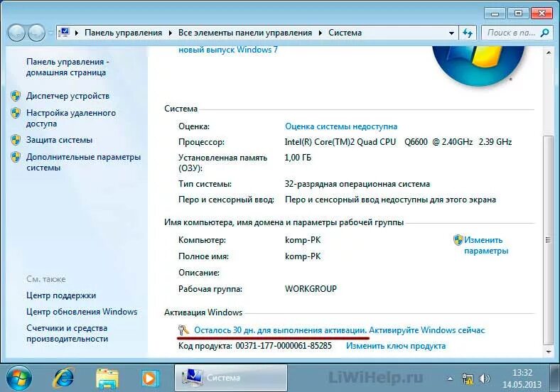Click the computer icon in address bar
The width and height of the screenshot is (560, 392).
pos(64,33)
